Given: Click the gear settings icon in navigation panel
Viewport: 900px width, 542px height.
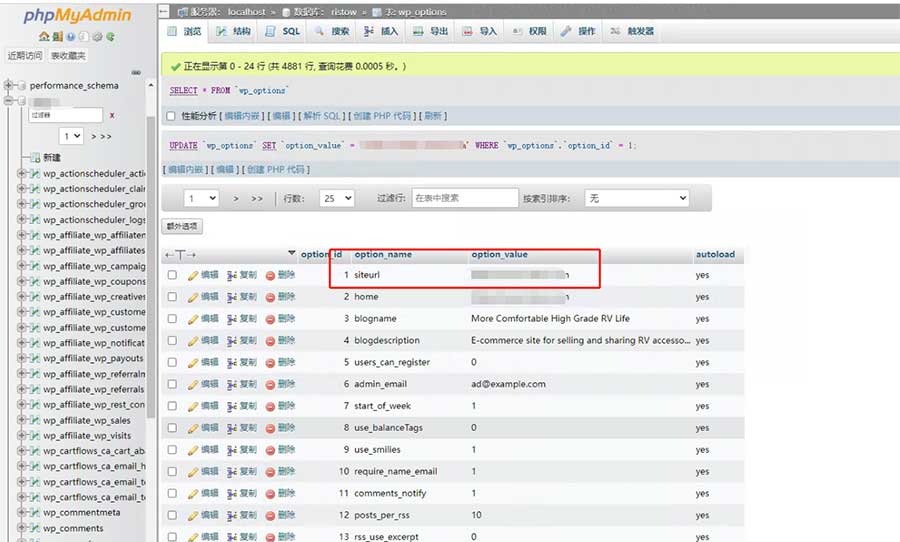Looking at the screenshot, I should (97, 37).
